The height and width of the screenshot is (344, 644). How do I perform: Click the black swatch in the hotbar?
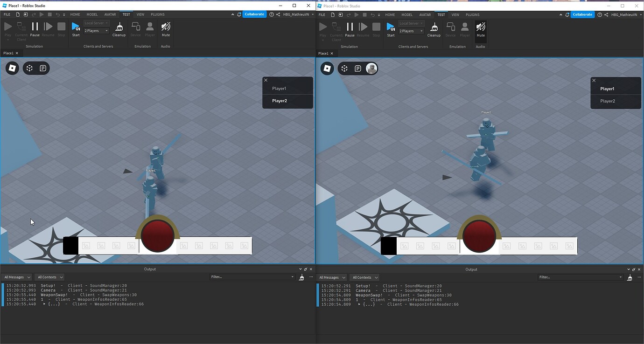[70, 245]
